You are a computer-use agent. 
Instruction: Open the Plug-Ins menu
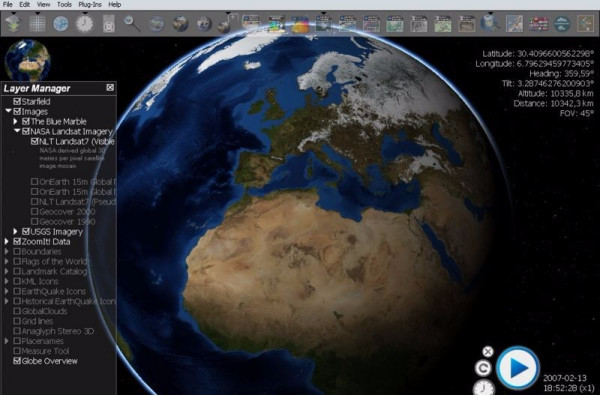pyautogui.click(x=90, y=5)
